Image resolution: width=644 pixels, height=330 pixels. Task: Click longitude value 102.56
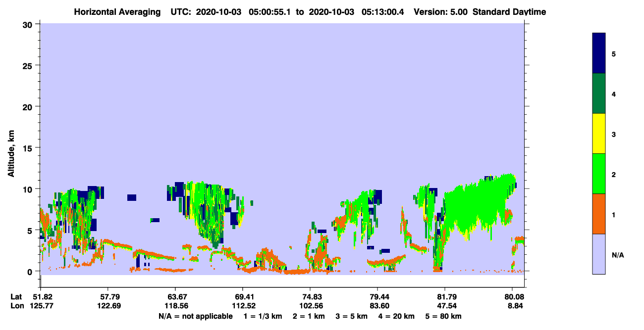[x=310, y=306]
